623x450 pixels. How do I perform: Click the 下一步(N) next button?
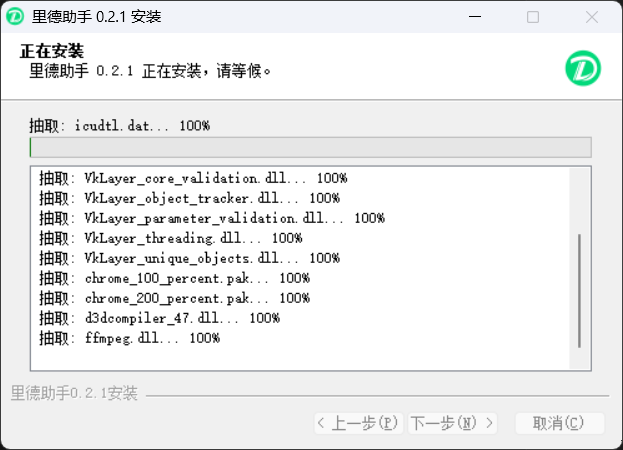[452, 423]
